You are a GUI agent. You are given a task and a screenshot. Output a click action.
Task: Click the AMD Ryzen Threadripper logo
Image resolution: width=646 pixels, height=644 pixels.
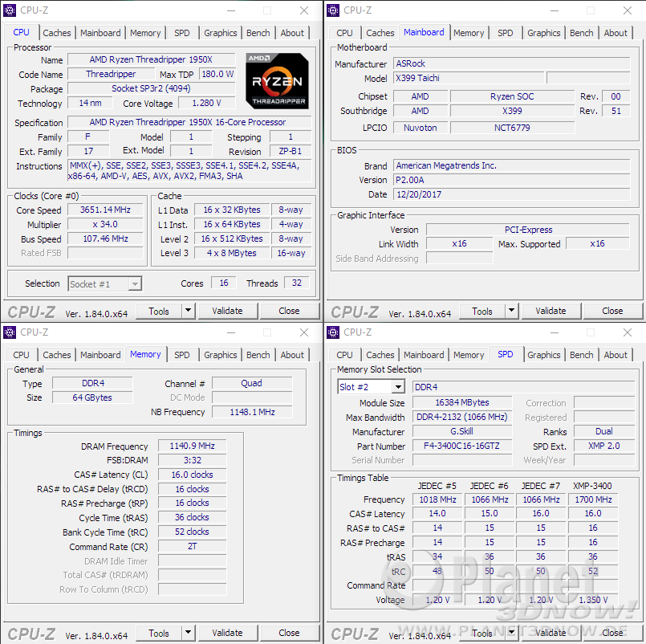tap(277, 81)
